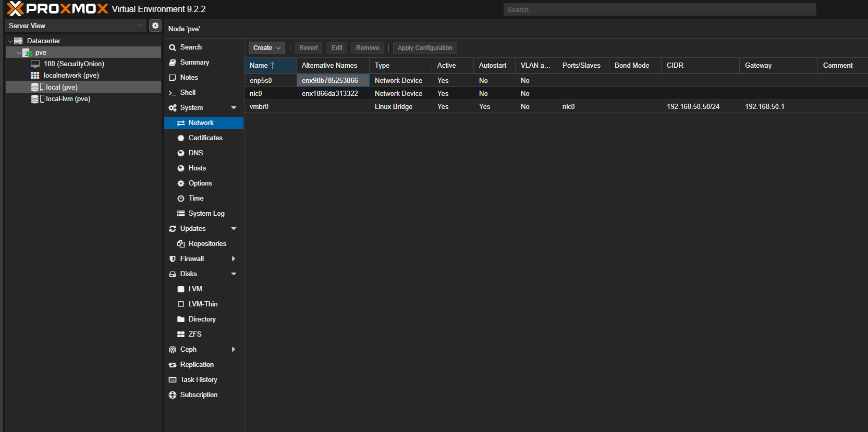Open the Server View settings gear
Screen dimensions: 868x432
click(155, 26)
